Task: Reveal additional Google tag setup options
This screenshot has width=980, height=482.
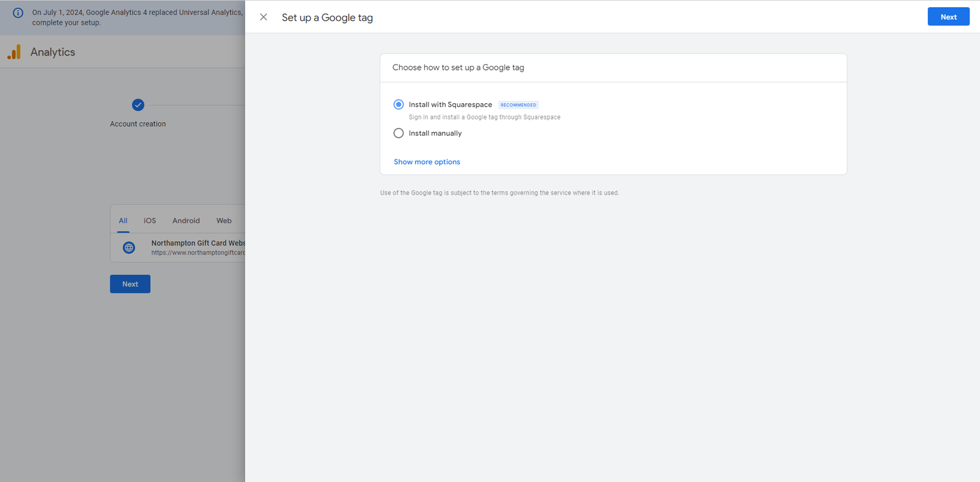Action: tap(427, 161)
